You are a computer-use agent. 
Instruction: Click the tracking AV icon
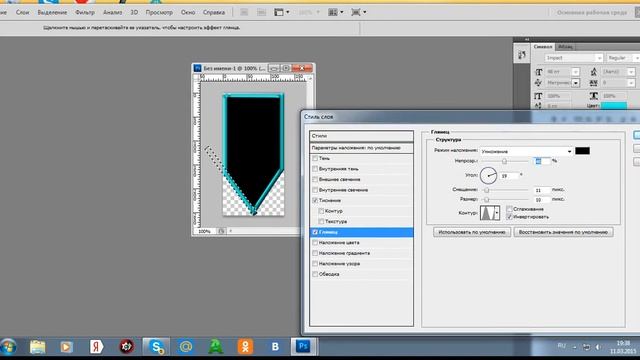pyautogui.click(x=594, y=82)
